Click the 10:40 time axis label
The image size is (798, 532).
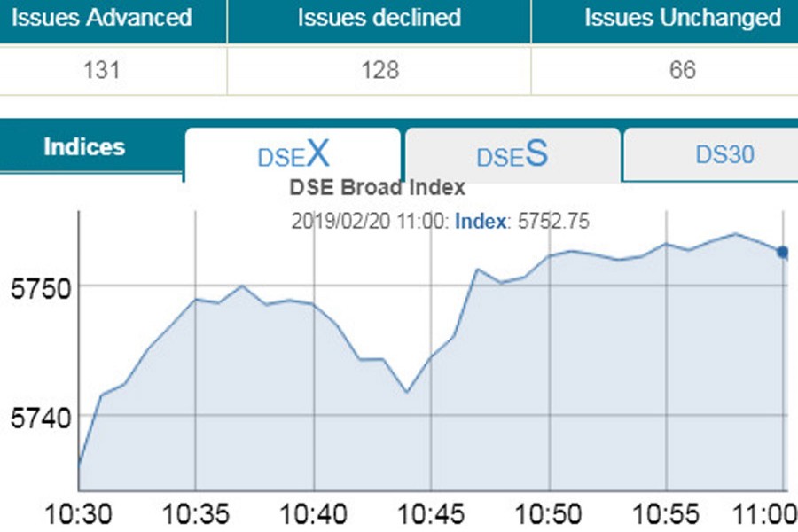pyautogui.click(x=313, y=513)
